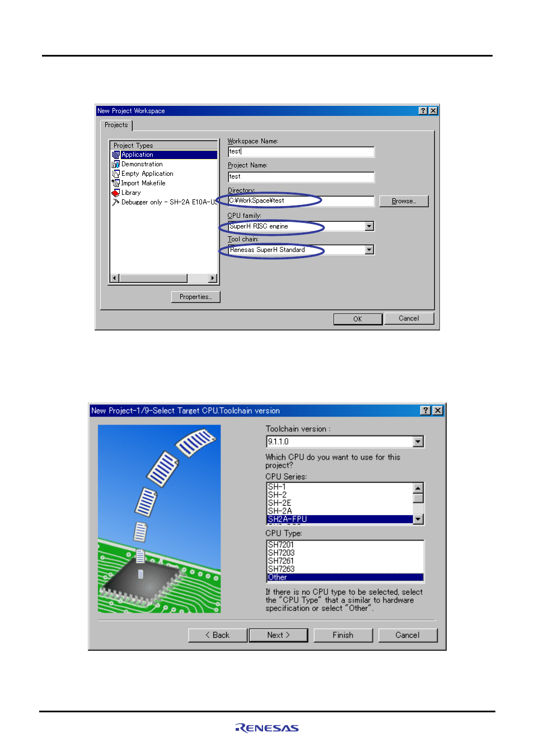Click the CPU Series scrollbar thumb

418,498
